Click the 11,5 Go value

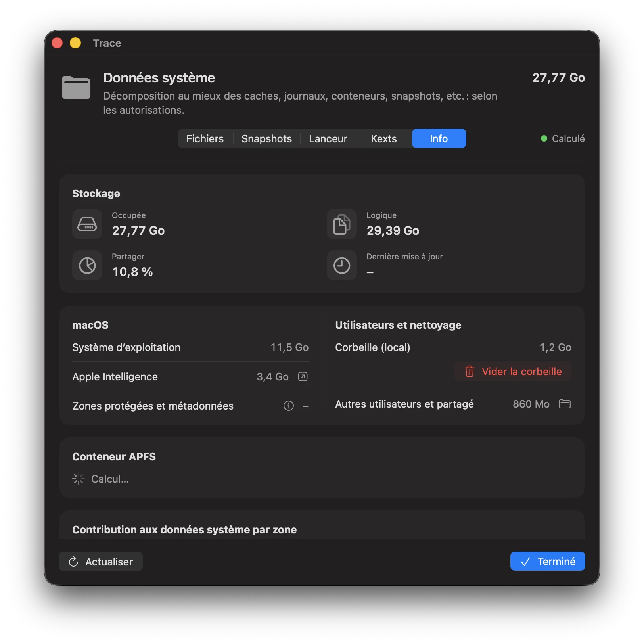[289, 347]
